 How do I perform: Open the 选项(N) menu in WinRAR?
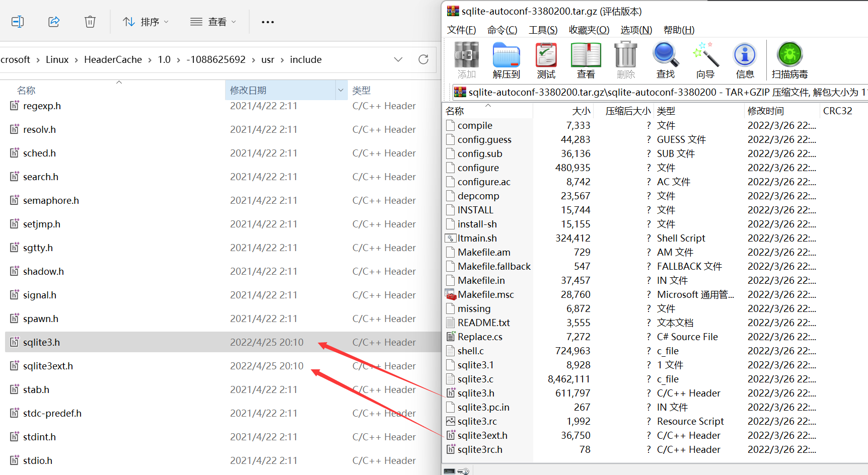tap(635, 30)
